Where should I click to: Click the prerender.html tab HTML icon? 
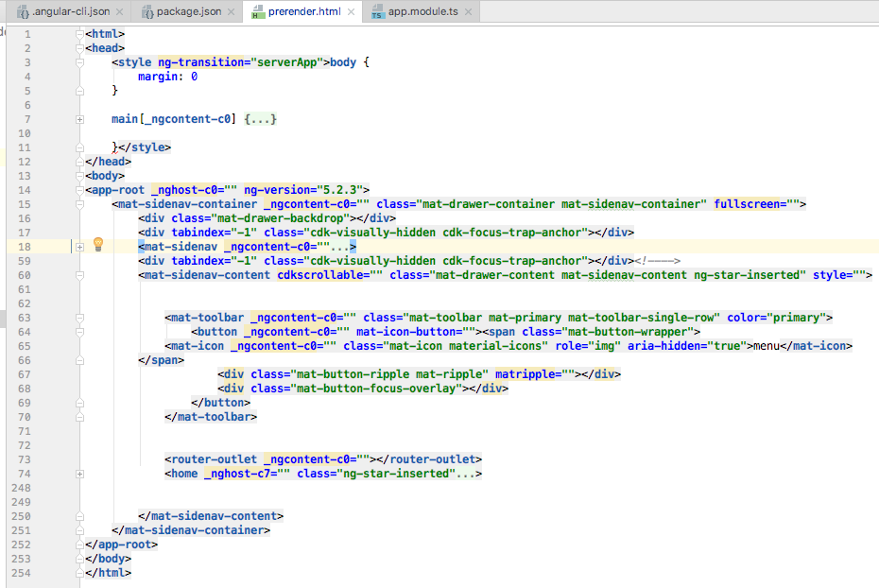click(258, 11)
